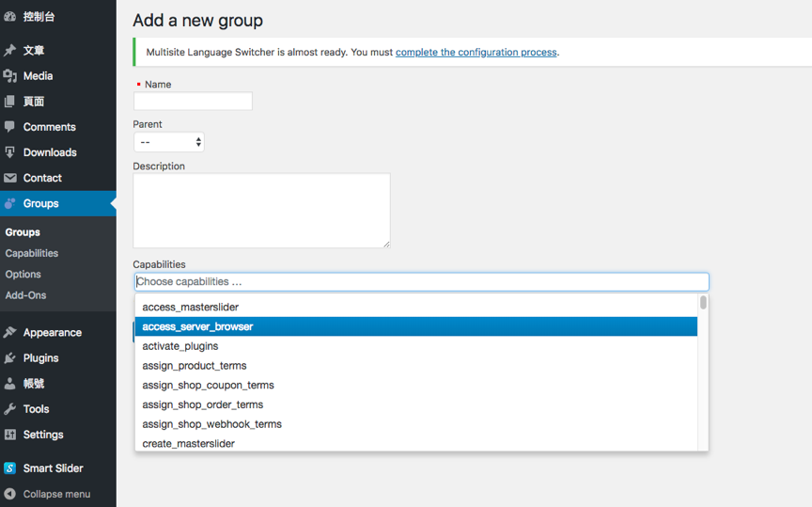The width and height of the screenshot is (812, 507).
Task: Click the Contact envelope icon
Action: coord(10,178)
